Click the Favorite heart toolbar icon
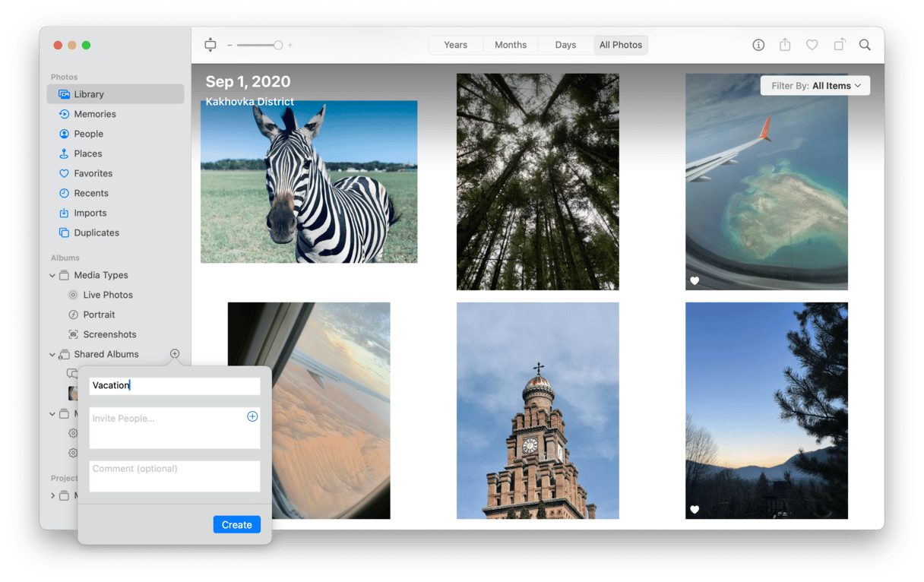The image size is (924, 582). 812,45
